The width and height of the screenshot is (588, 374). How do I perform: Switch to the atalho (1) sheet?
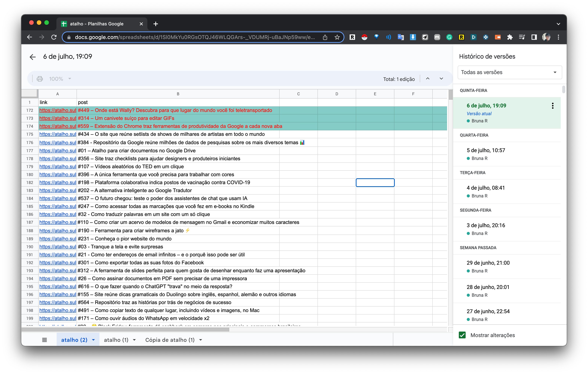(116, 340)
